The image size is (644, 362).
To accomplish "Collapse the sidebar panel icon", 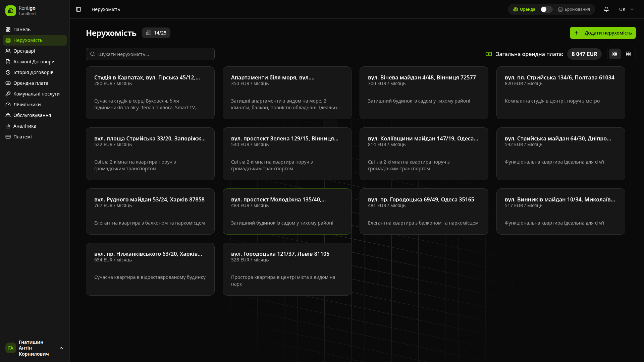I will [78, 9].
